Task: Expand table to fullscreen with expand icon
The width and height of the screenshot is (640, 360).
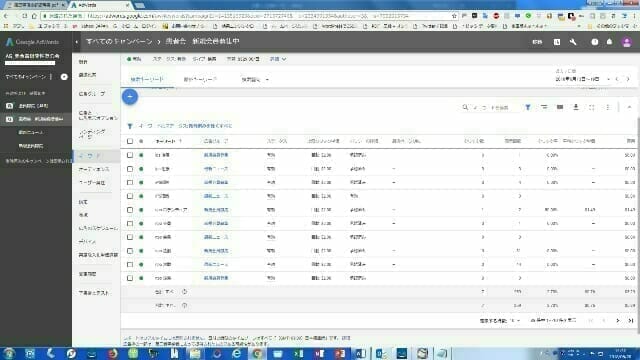Action: (592, 107)
